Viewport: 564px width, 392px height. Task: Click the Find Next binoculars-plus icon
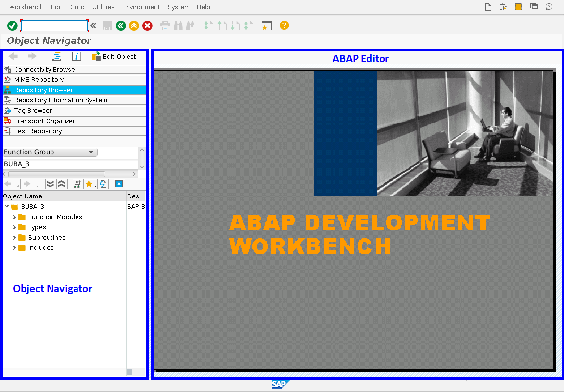tap(191, 25)
